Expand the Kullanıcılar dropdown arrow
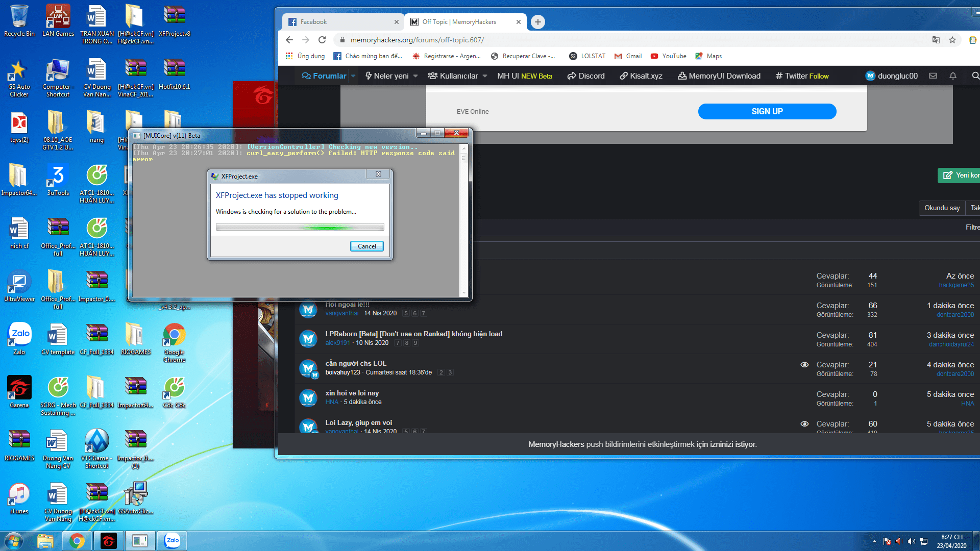Viewport: 980px width, 551px height. click(485, 76)
